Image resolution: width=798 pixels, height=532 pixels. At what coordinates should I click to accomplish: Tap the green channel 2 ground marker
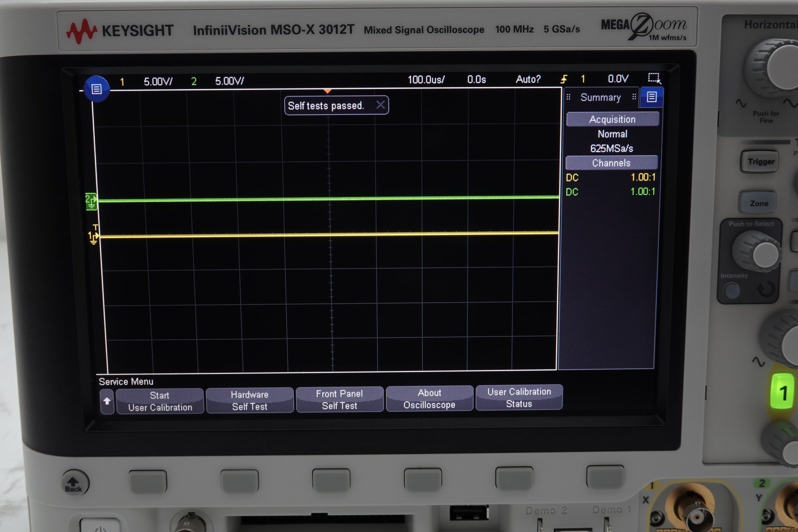coord(91,201)
